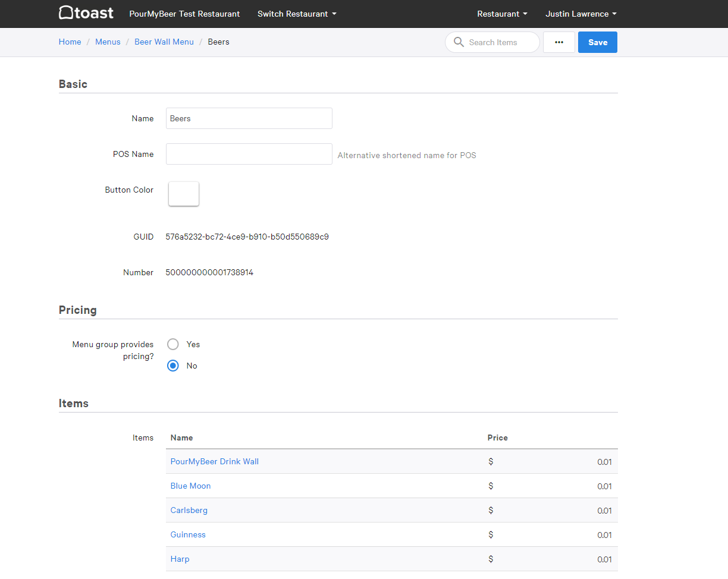The width and height of the screenshot is (728, 579).
Task: Click the Pricing section heading
Action: [77, 310]
